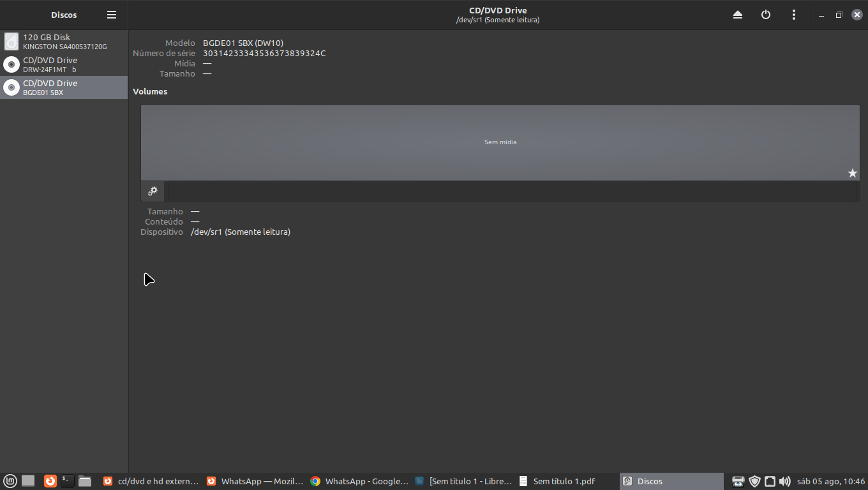Click the power off drive button
Image resolution: width=868 pixels, height=490 pixels.
766,15
